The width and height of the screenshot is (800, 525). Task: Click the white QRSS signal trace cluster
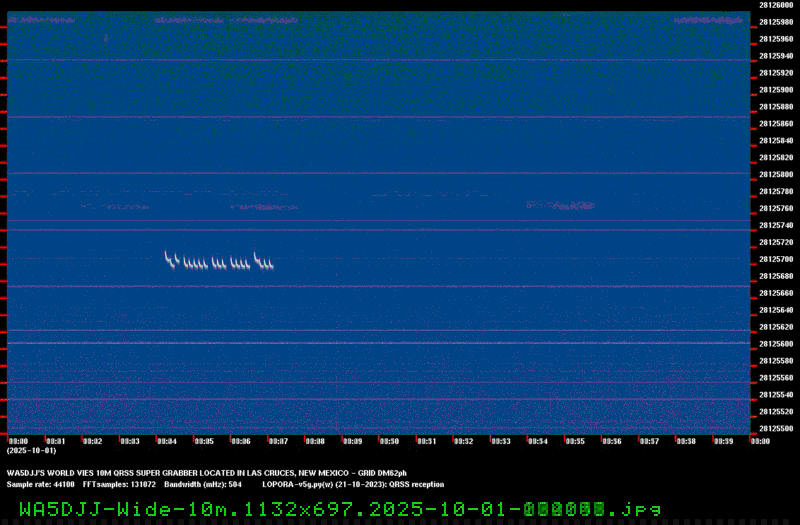(x=219, y=262)
